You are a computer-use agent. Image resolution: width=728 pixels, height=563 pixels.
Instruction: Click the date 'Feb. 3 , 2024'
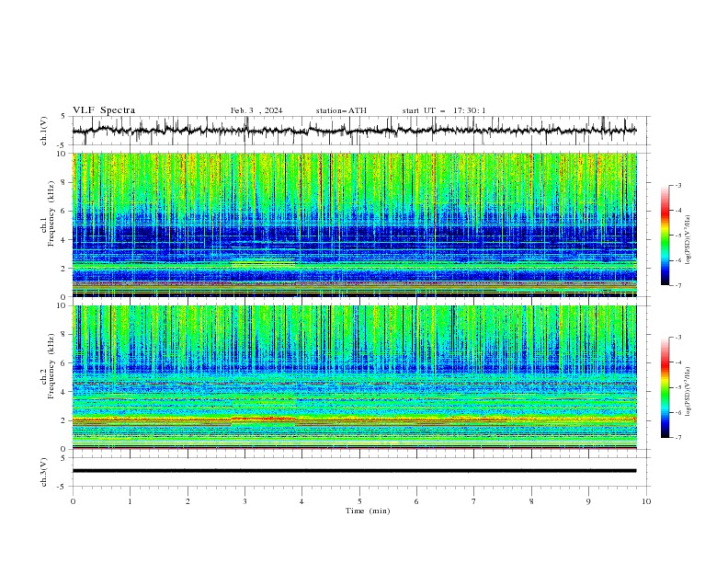pos(256,110)
